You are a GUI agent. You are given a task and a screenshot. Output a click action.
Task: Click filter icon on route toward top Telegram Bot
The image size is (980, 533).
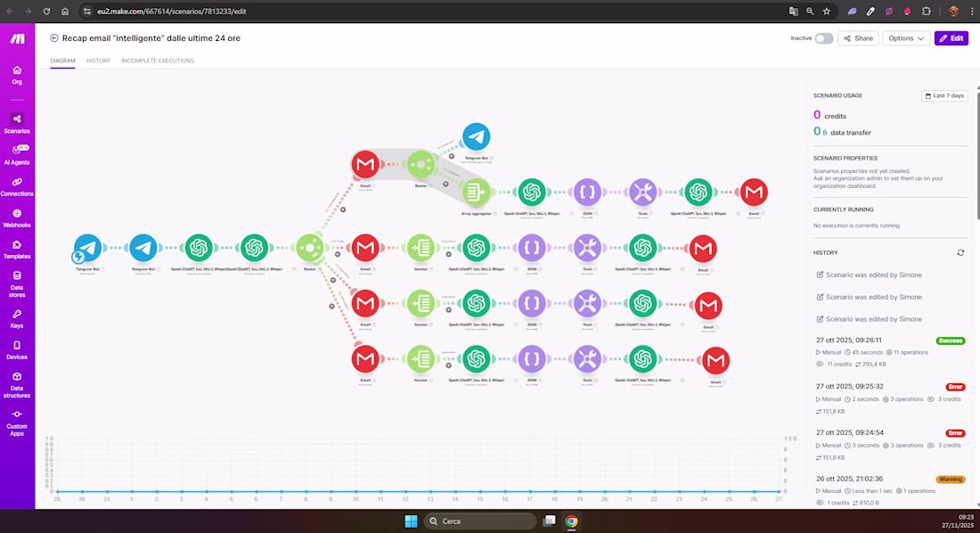(452, 156)
